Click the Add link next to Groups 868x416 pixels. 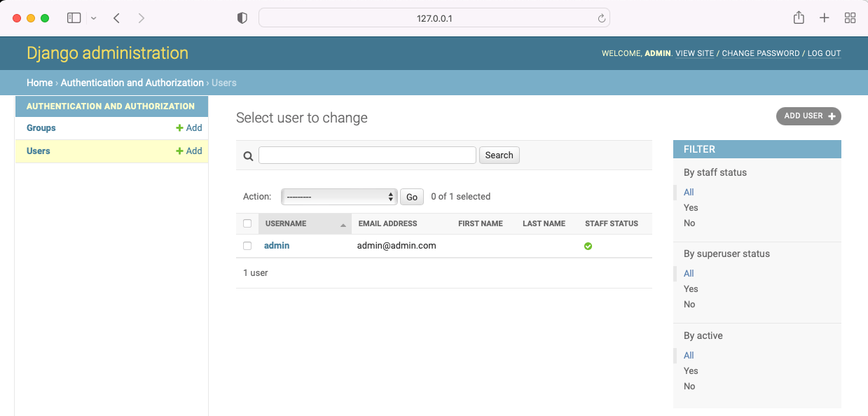pyautogui.click(x=189, y=128)
